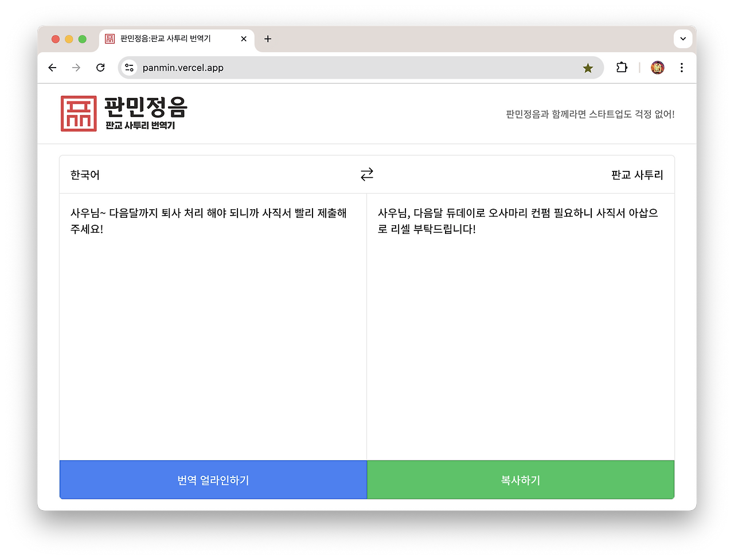Viewport: 734px width, 560px height.
Task: Click the translated 판교 사투리 output text
Action: pos(518,221)
